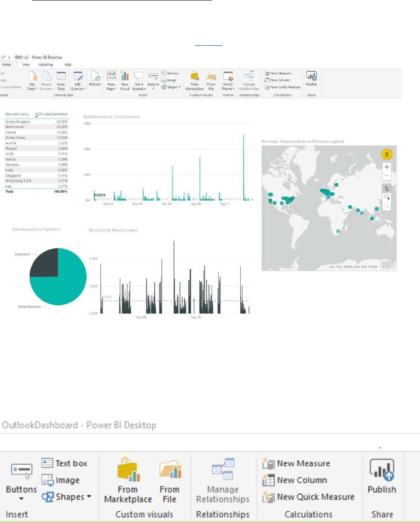Open Quick Access Toolbar customize arrow
This screenshot has height=523, width=420.
(x=9, y=58)
